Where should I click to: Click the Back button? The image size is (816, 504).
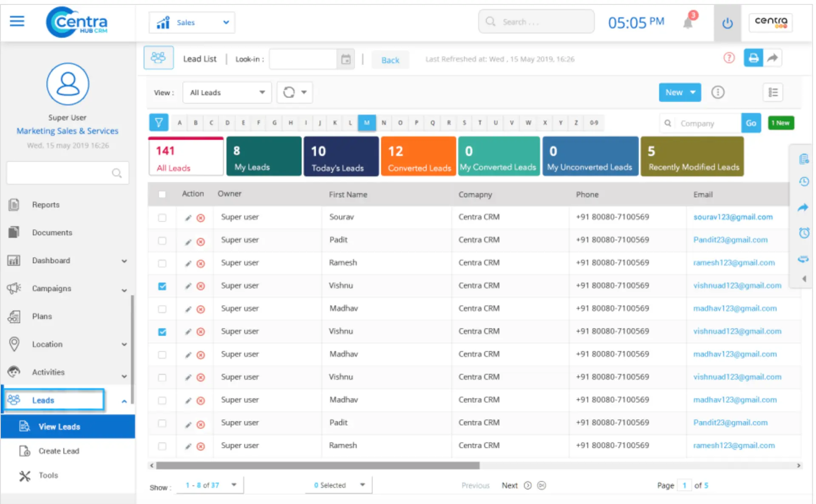point(390,60)
